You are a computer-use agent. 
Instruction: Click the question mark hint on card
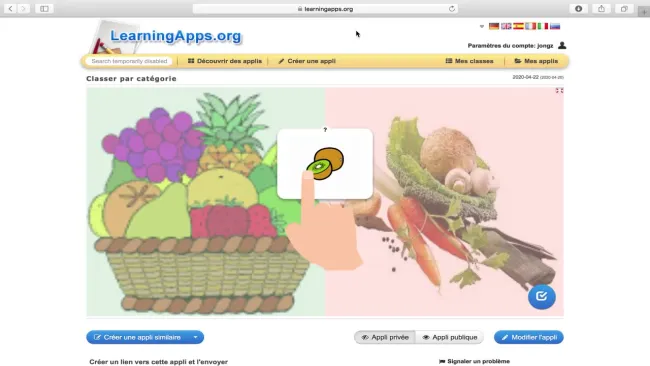(x=325, y=130)
